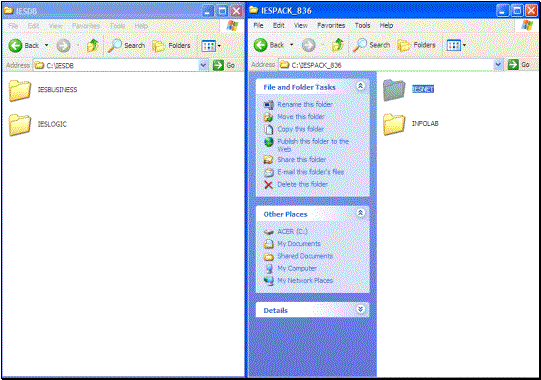
Task: Click Share this folder
Action: (x=302, y=159)
